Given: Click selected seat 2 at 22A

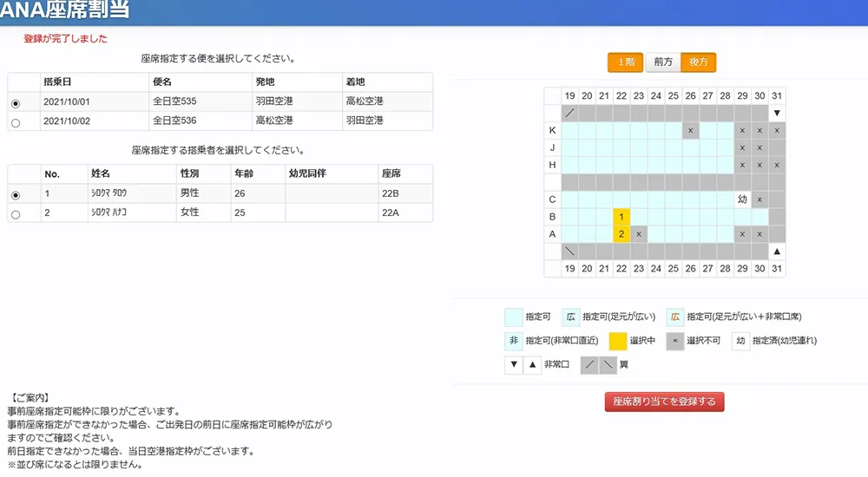Looking at the screenshot, I should click(621, 234).
